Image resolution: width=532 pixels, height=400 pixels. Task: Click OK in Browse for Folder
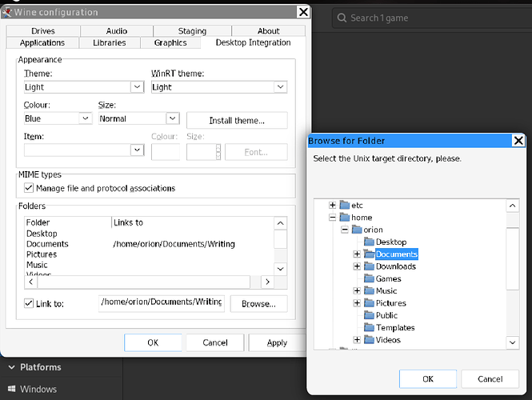point(428,378)
